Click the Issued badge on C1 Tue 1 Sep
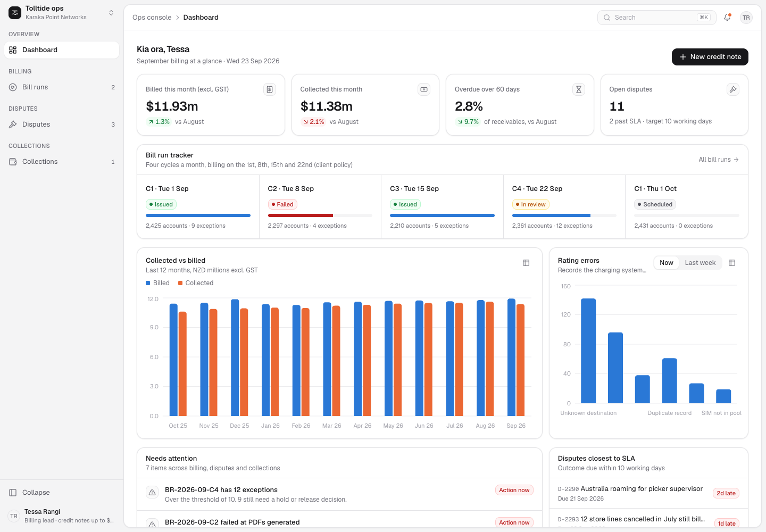This screenshot has height=532, width=766. (x=161, y=204)
